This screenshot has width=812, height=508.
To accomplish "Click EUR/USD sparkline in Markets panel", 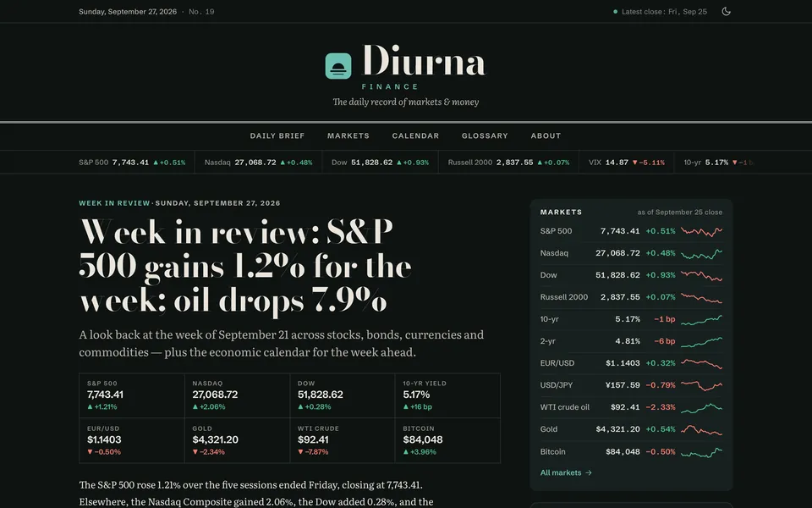I will (x=702, y=363).
